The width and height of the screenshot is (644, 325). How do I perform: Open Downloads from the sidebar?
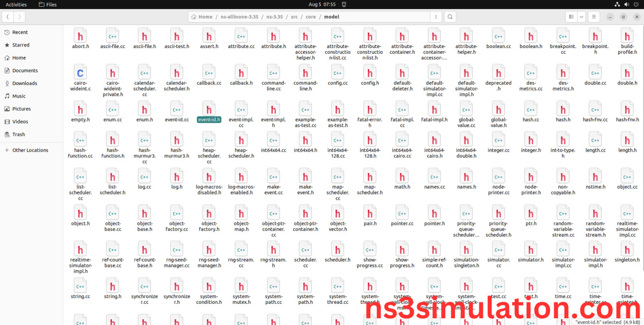(24, 83)
